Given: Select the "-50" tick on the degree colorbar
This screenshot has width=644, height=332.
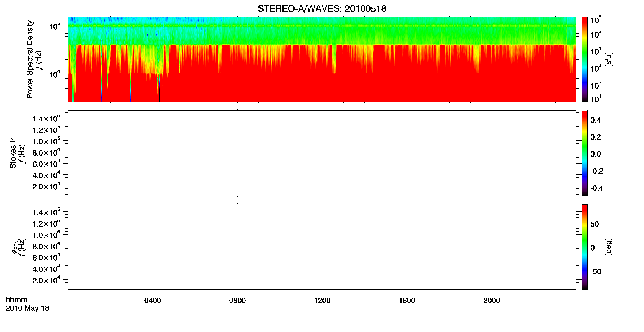Looking at the screenshot, I should (596, 272).
